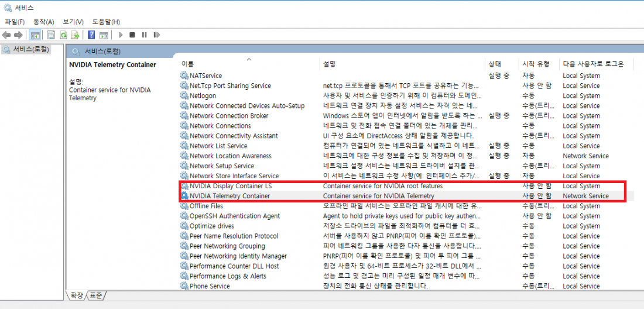
Task: Switch to the 표준 tab
Action: [97, 295]
